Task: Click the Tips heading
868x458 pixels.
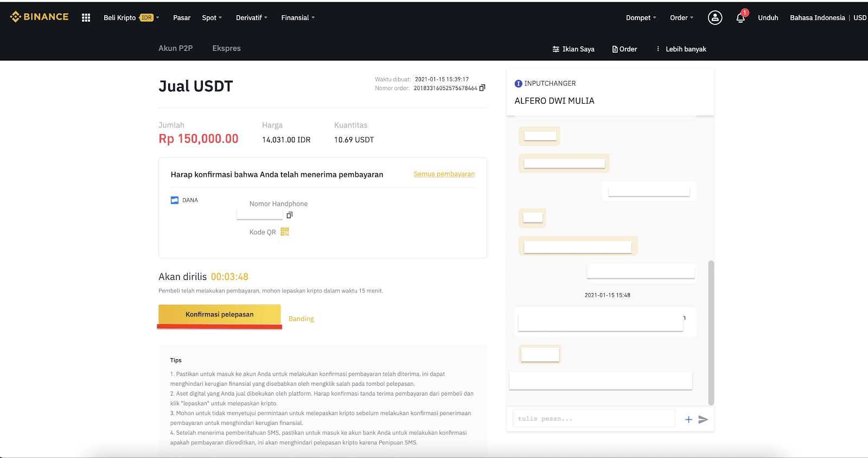Action: (176, 360)
